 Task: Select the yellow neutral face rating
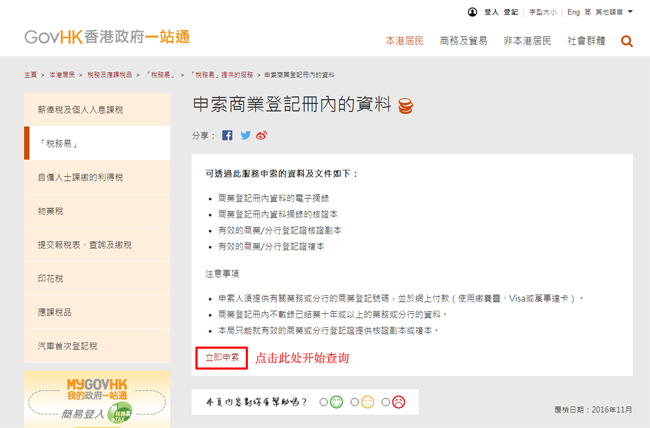tap(367, 402)
